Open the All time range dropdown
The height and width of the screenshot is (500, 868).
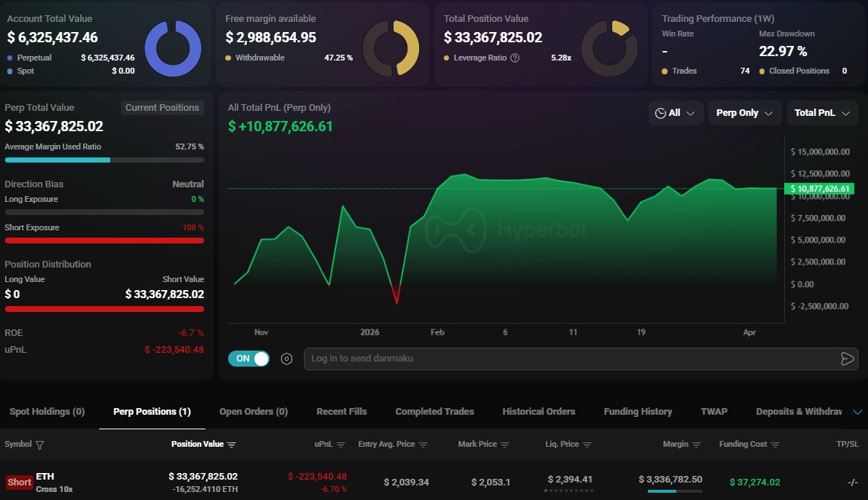676,113
